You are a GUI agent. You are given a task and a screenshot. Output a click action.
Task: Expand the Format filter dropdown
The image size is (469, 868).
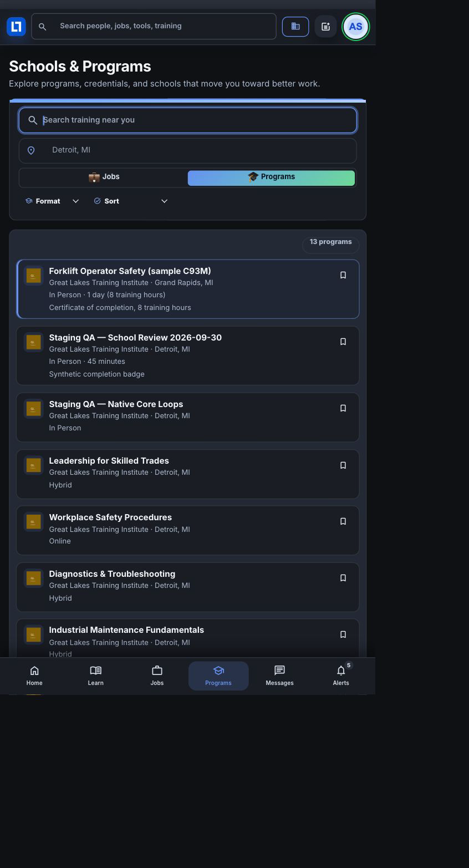[x=52, y=201]
